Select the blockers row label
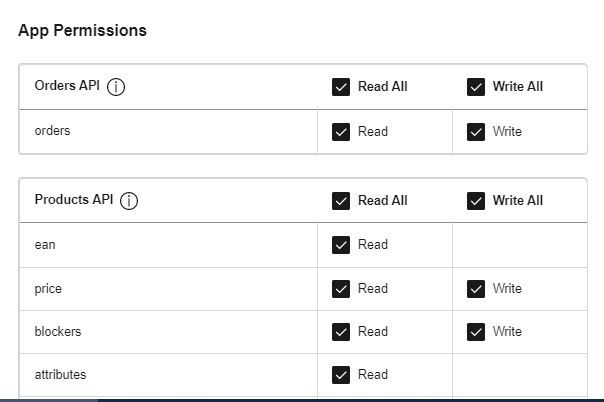The image size is (604, 402). (58, 332)
